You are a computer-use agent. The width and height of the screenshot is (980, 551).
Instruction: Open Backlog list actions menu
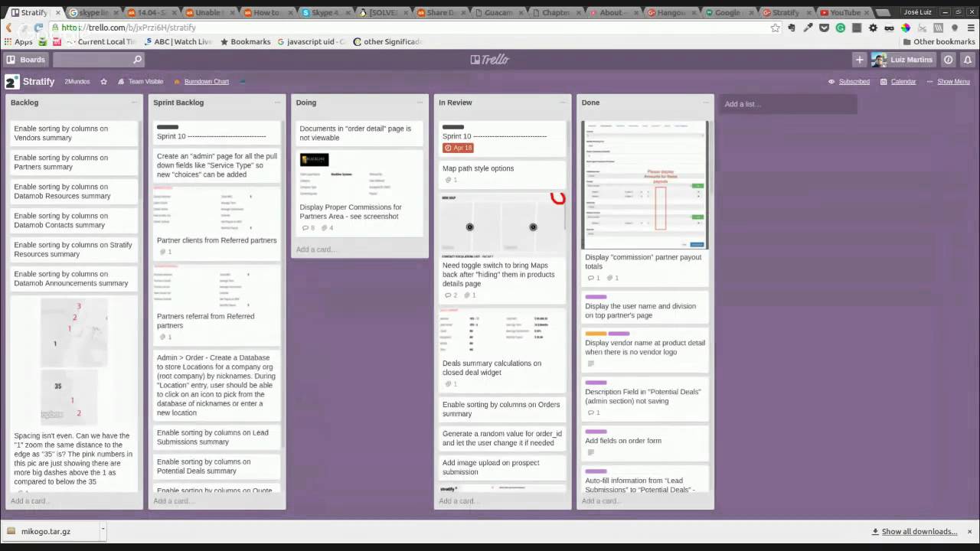point(134,103)
